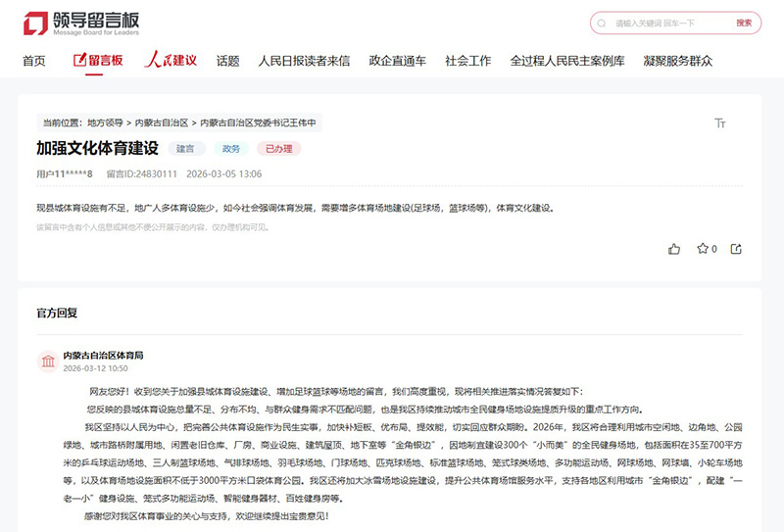The height and width of the screenshot is (532, 784).
Task: Click the 政务 tag badge
Action: (231, 149)
